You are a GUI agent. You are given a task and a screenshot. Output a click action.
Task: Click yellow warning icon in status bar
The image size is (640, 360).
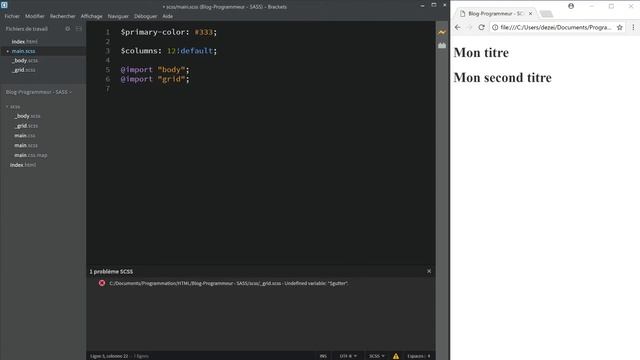tap(396, 356)
